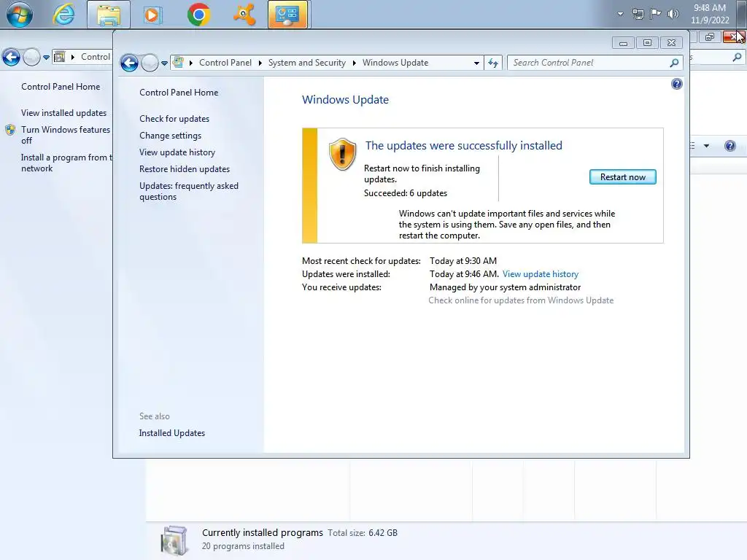Select Control Panel breadcrumb in Windows Update
The image size is (747, 560).
(225, 63)
